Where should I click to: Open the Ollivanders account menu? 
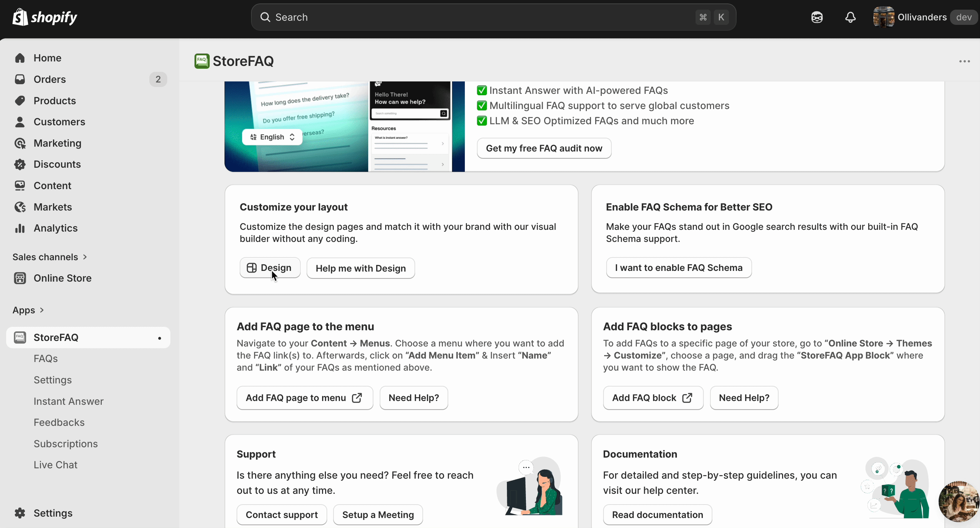pyautogui.click(x=925, y=17)
